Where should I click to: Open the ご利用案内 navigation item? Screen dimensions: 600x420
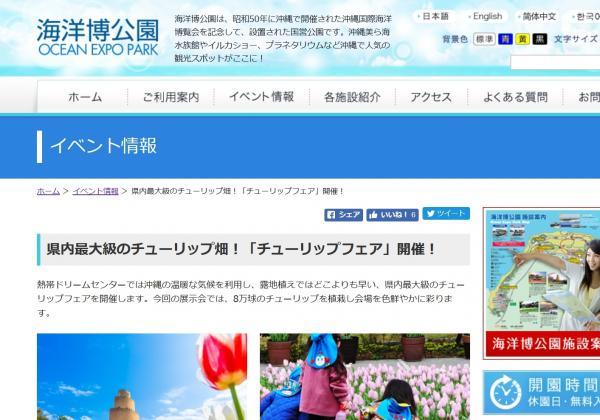(x=171, y=97)
